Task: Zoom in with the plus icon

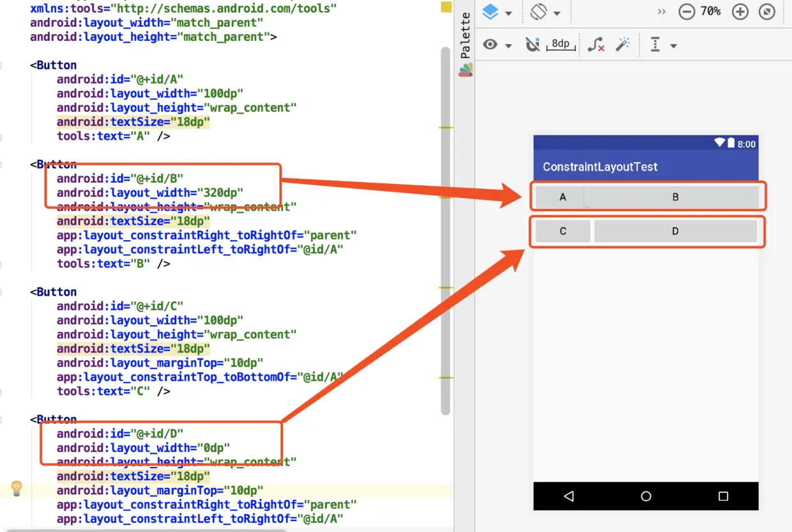Action: (740, 11)
